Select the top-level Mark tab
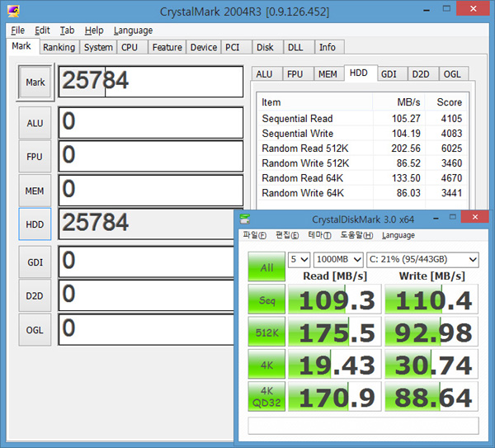Screen dimensions: 495x448 (21, 46)
